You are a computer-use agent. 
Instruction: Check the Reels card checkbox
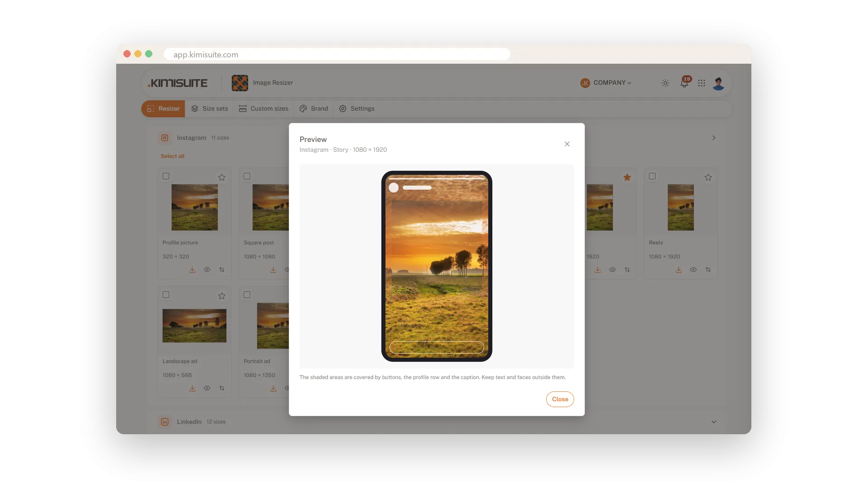tap(652, 176)
